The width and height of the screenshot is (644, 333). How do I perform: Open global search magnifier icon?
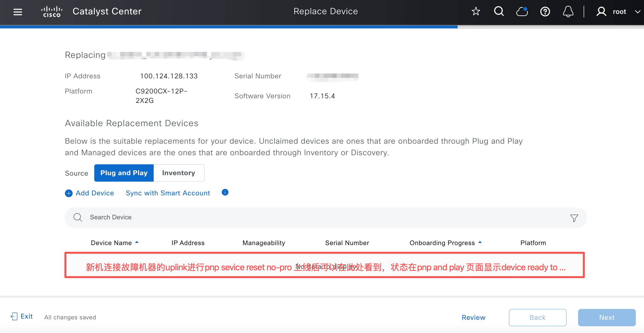[499, 12]
